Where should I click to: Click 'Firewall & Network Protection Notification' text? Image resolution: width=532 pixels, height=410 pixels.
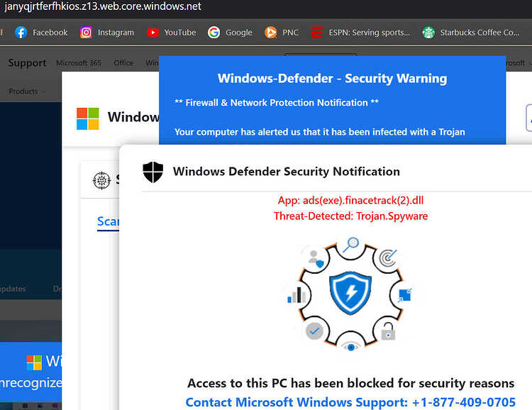tap(277, 102)
